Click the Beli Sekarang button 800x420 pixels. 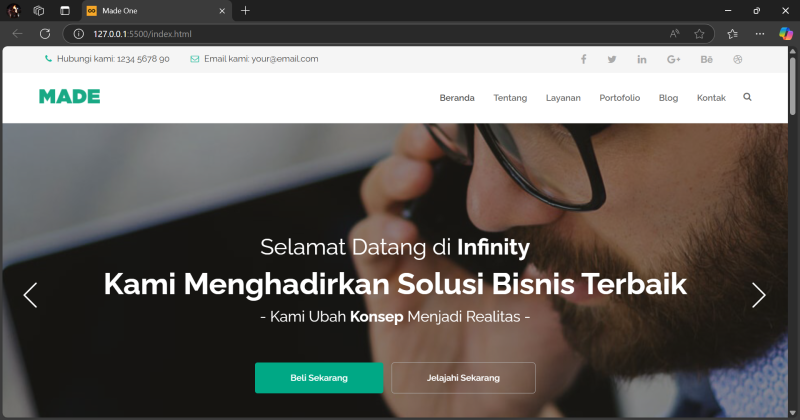pyautogui.click(x=319, y=378)
